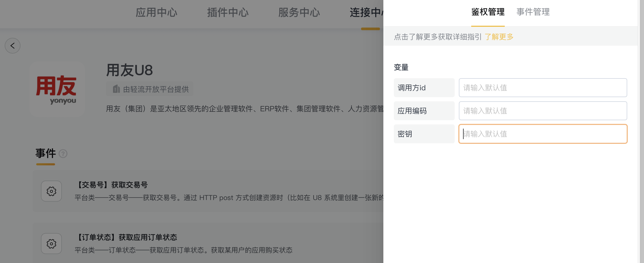This screenshot has width=644, height=263.
Task: Click the 用友（集团）company description text
Action: coord(245,109)
